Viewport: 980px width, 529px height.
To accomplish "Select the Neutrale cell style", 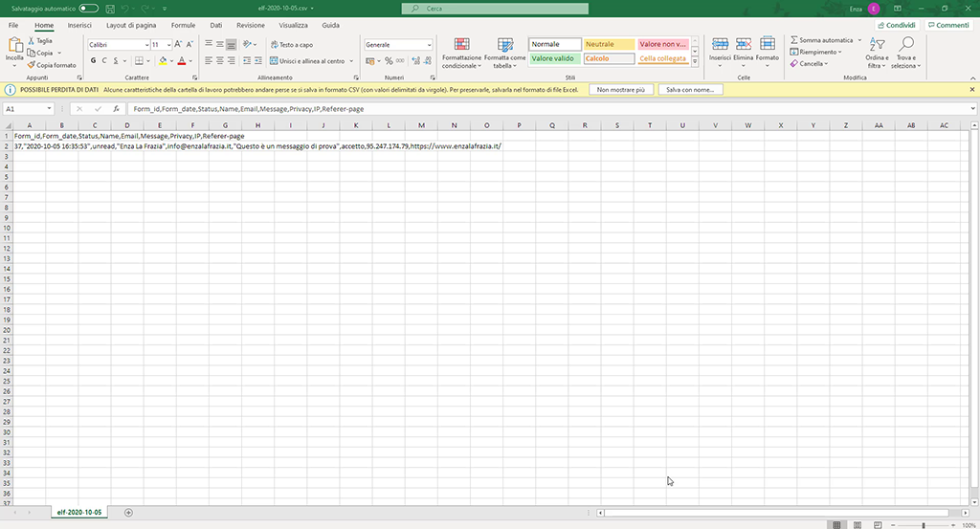I will 609,44.
